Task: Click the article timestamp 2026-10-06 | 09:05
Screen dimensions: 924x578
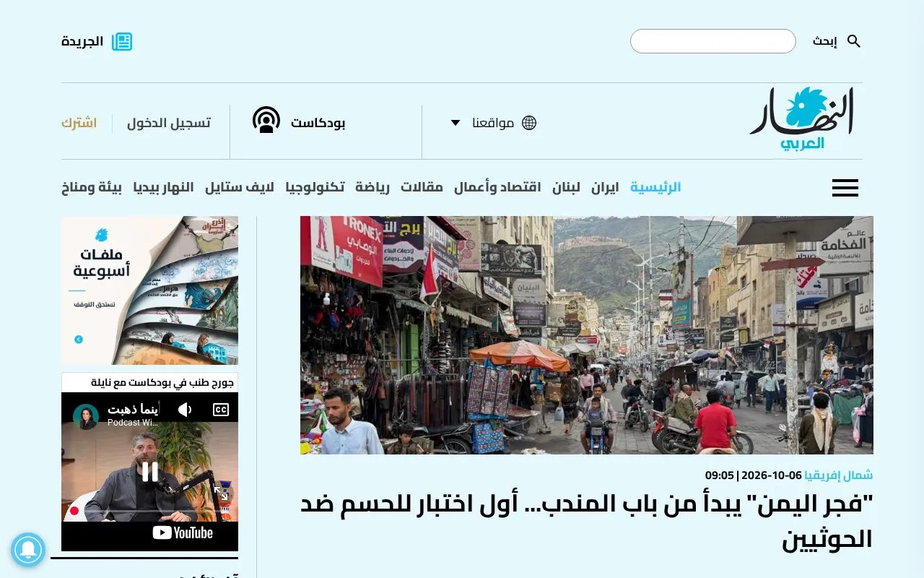Action: click(x=754, y=475)
